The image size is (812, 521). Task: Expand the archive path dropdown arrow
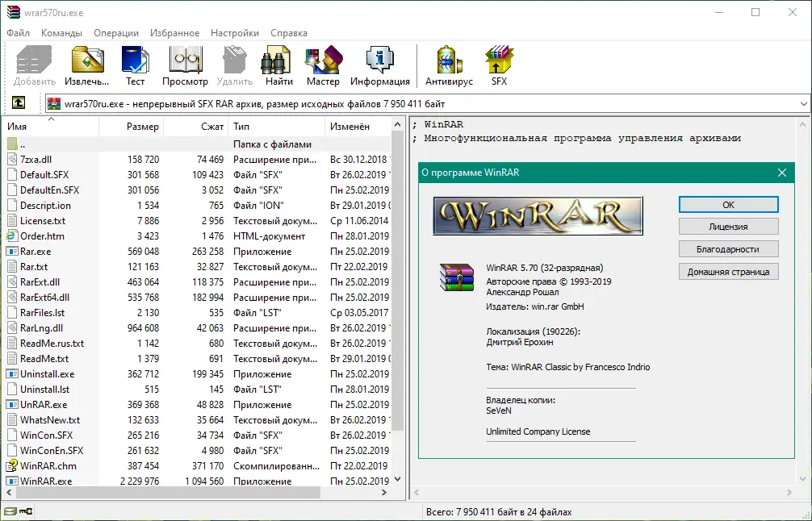point(803,103)
